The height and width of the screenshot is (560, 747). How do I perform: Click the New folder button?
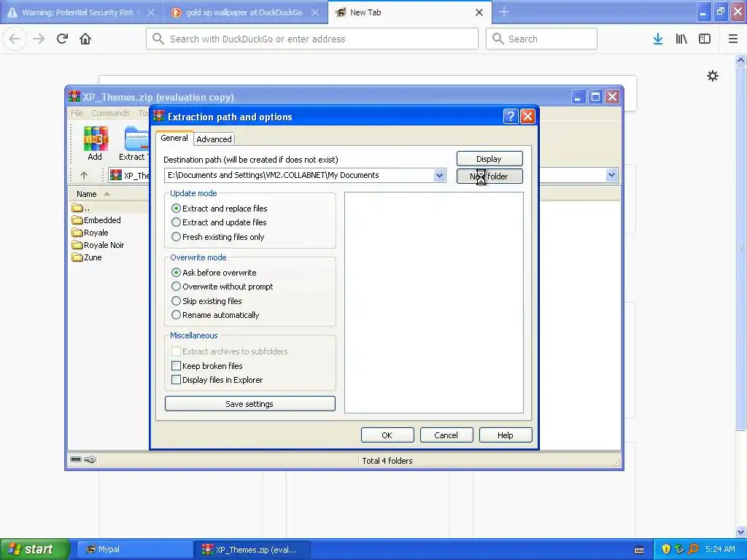tap(489, 176)
